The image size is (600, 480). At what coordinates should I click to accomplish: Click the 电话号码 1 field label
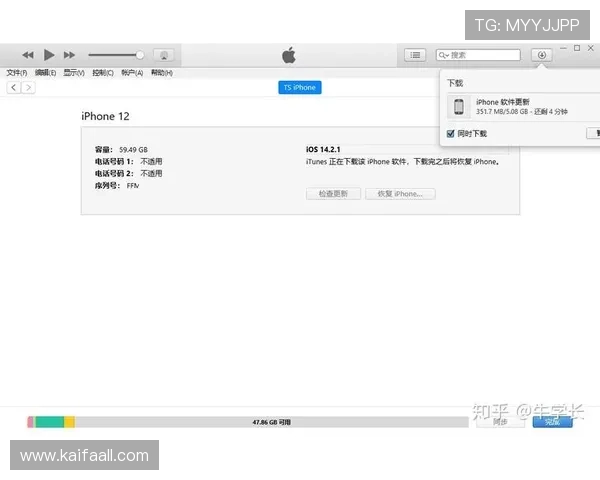(x=114, y=162)
